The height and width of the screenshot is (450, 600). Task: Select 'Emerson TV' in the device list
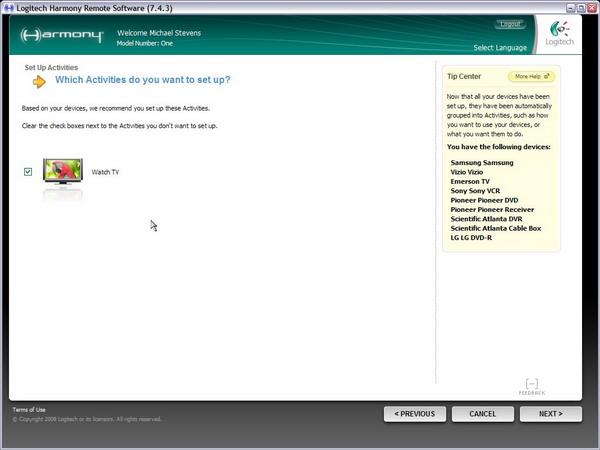(470, 181)
